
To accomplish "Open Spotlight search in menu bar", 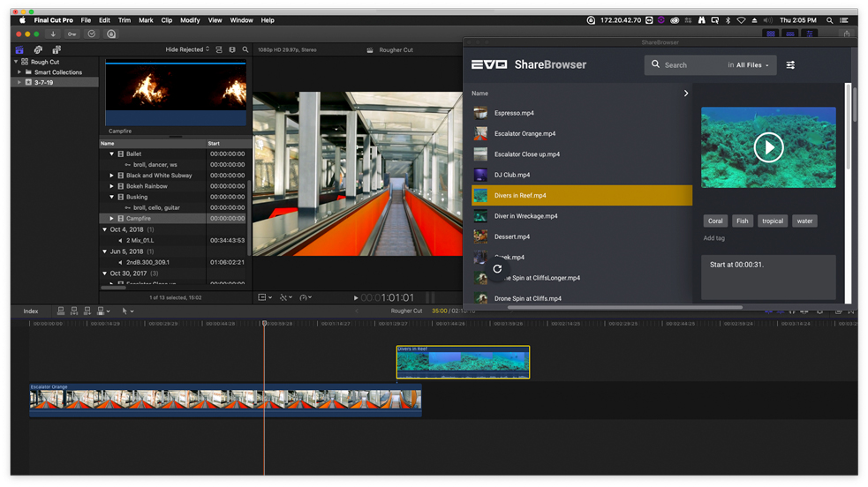I will pos(829,20).
